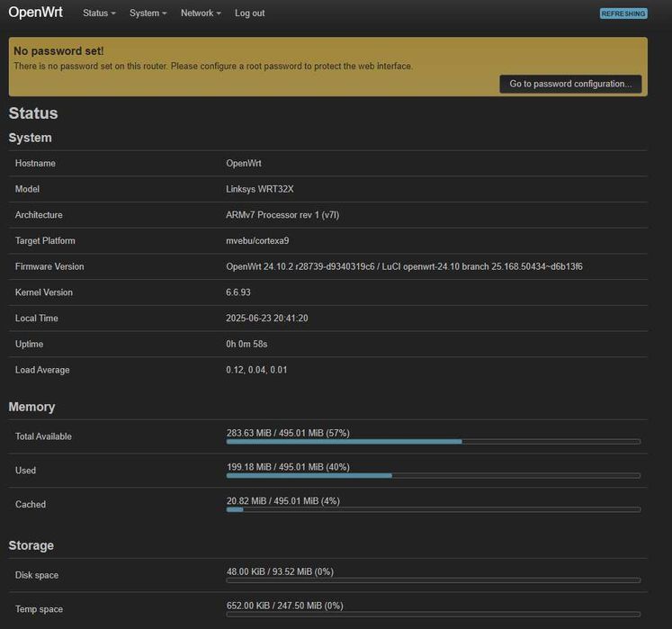The image size is (672, 629).
Task: Select target platform mvebu/cortexa9
Action: 257,240
